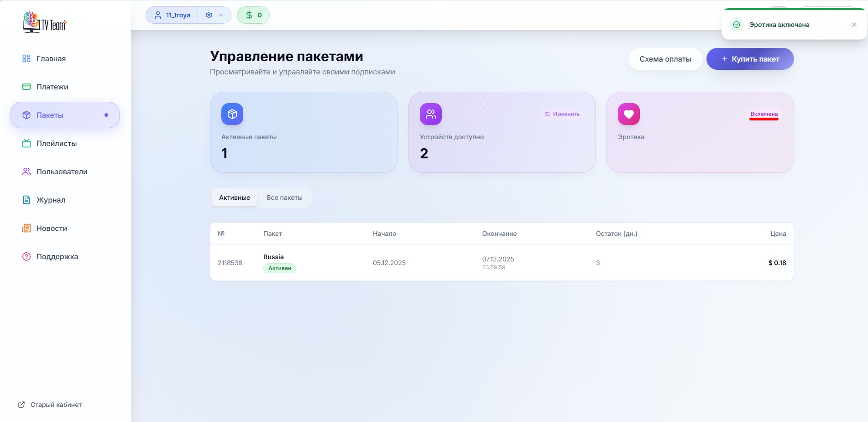This screenshot has height=422, width=868.
Task: Go to Support in the sidebar
Action: coord(57,256)
